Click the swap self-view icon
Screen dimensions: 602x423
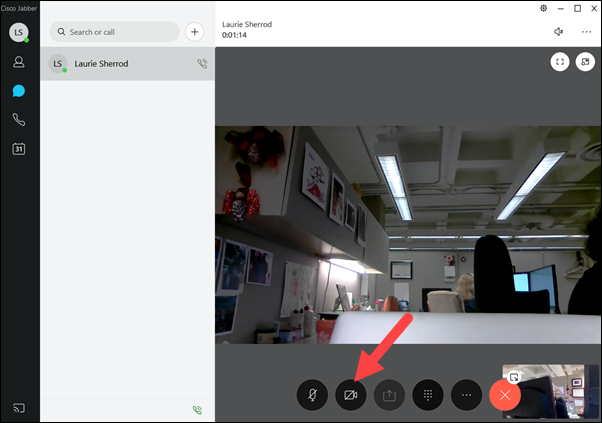[x=514, y=377]
